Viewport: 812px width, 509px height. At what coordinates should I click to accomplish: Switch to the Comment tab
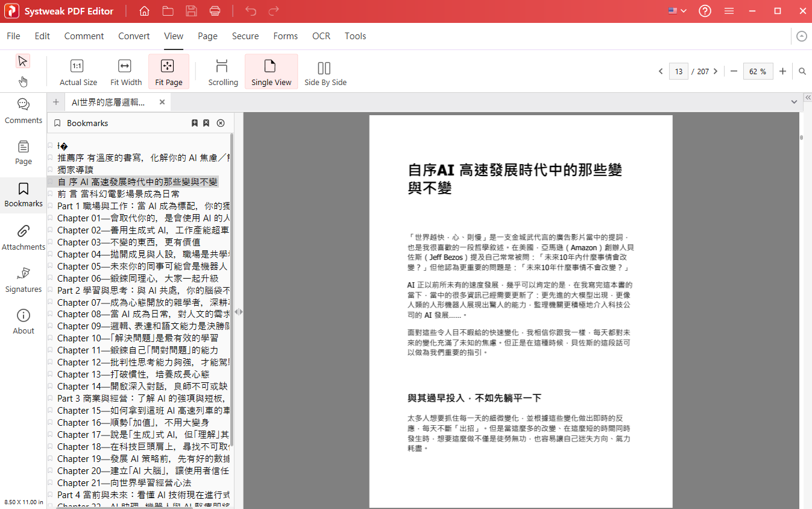(84, 36)
